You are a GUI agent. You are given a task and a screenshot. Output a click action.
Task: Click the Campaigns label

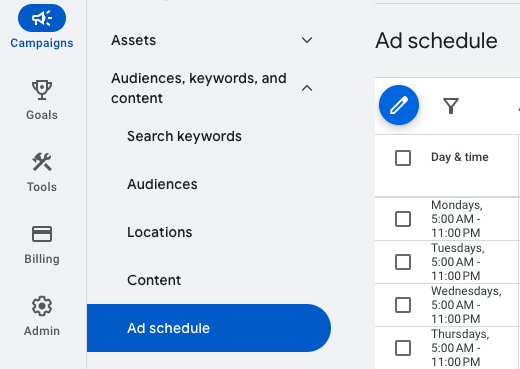[x=42, y=43]
